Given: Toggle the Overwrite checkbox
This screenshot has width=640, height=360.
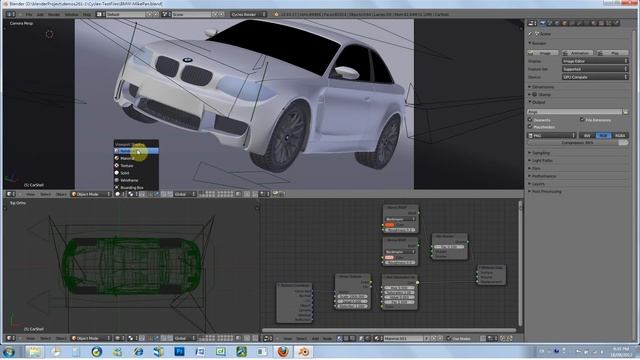Looking at the screenshot, I should click(531, 120).
